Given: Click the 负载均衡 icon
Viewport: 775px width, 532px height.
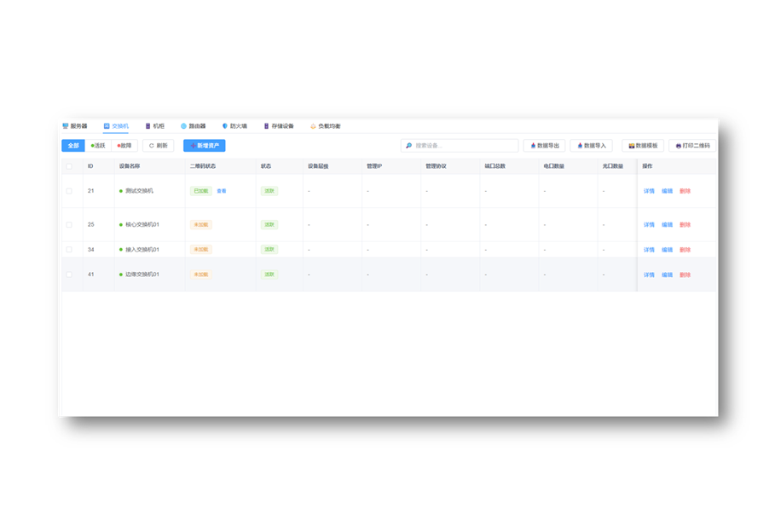Looking at the screenshot, I should 313,126.
